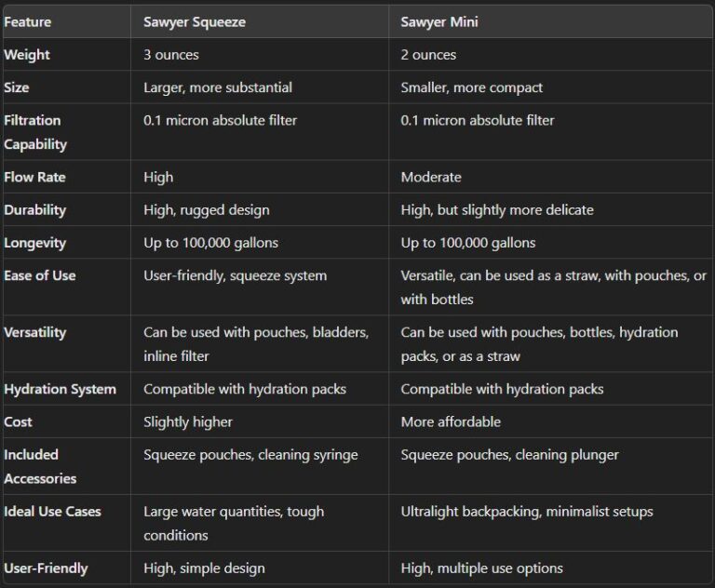Select the Squeeze pouches, cleaning plunger cell
The width and height of the screenshot is (715, 588).
pos(509,455)
